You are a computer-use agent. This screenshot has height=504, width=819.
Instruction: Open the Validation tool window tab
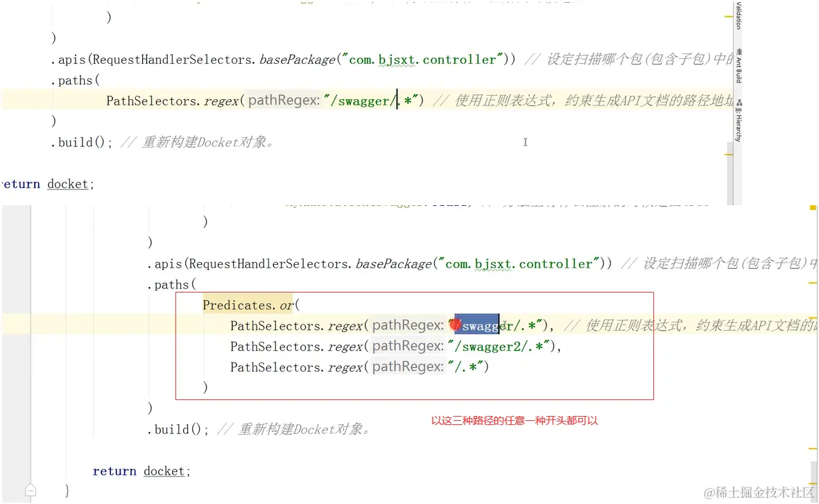[739, 15]
